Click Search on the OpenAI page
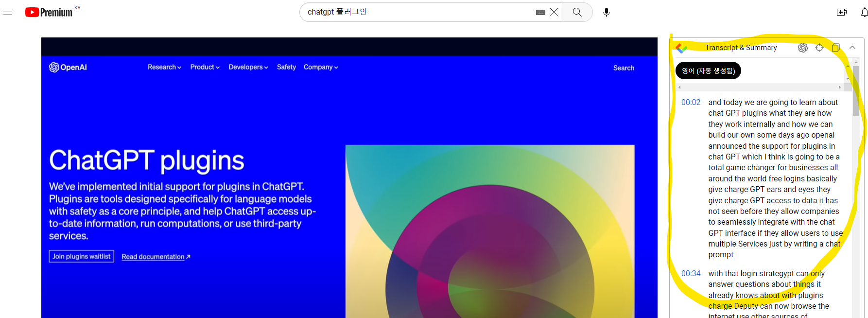 (624, 68)
